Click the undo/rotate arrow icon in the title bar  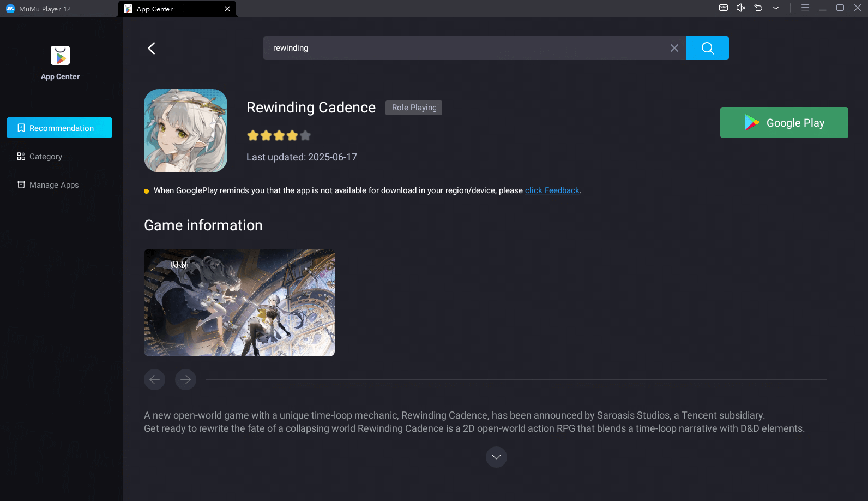tap(758, 8)
